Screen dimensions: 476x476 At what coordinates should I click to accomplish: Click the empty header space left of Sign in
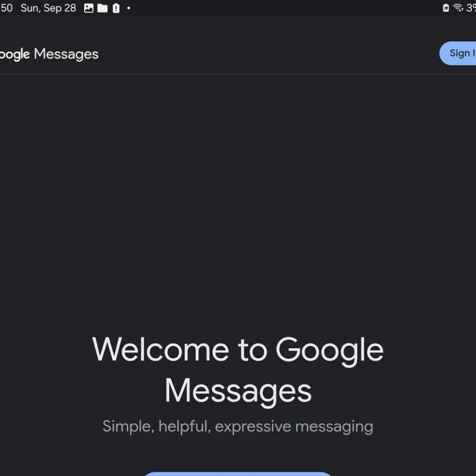pyautogui.click(x=279, y=53)
